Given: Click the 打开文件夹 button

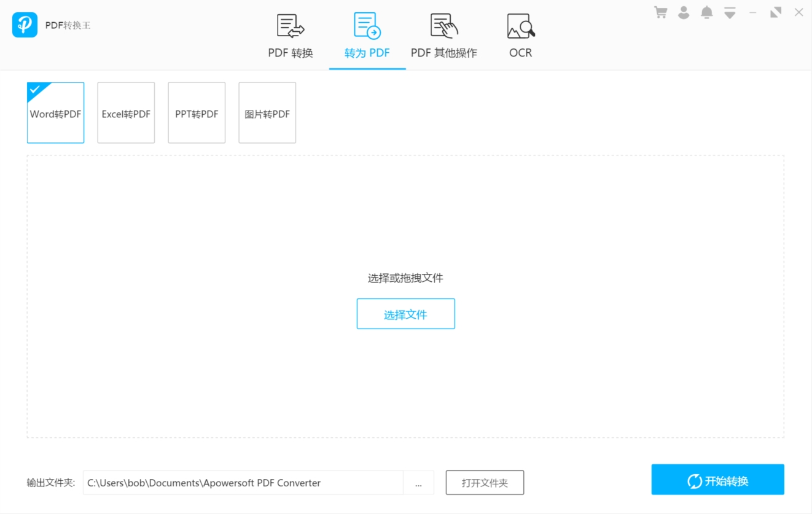Looking at the screenshot, I should pyautogui.click(x=485, y=483).
